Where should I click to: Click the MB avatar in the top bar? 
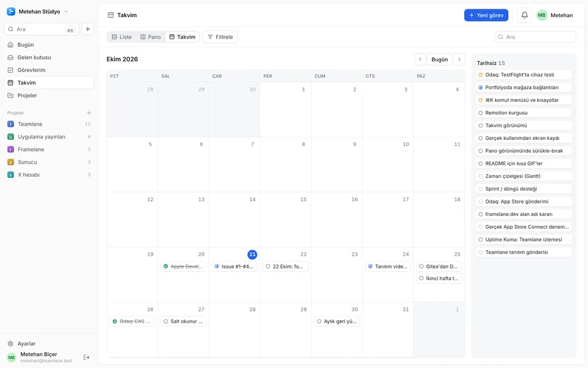541,15
